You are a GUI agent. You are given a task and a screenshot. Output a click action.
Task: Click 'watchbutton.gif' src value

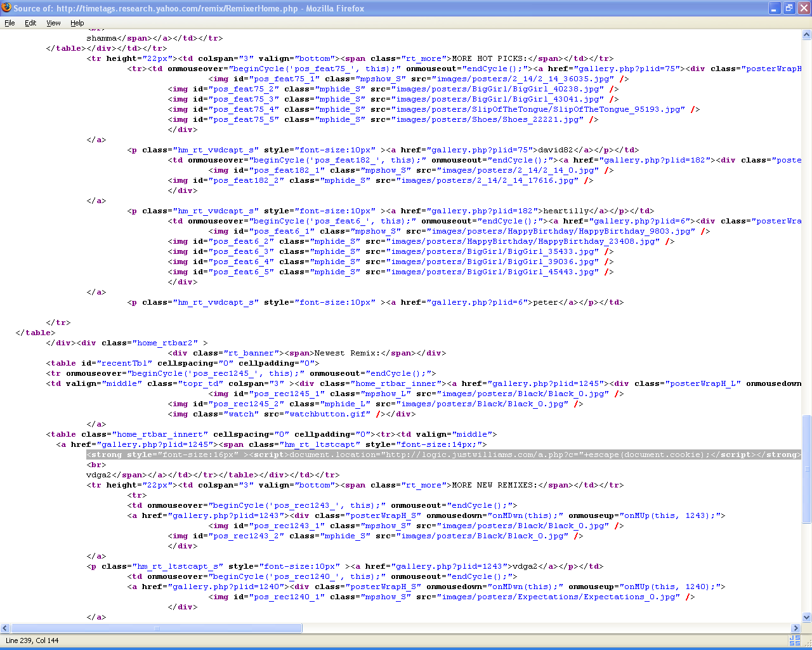tap(327, 414)
